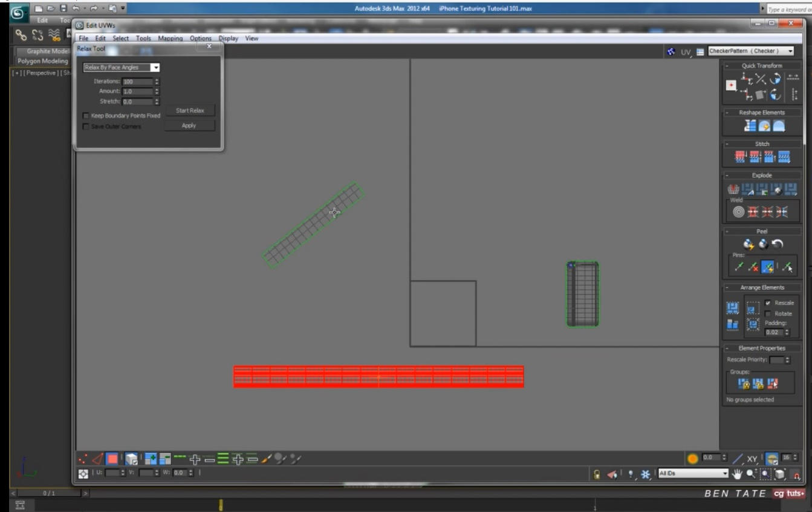812x512 pixels.
Task: Click Target Weld circle icon
Action: 738,212
